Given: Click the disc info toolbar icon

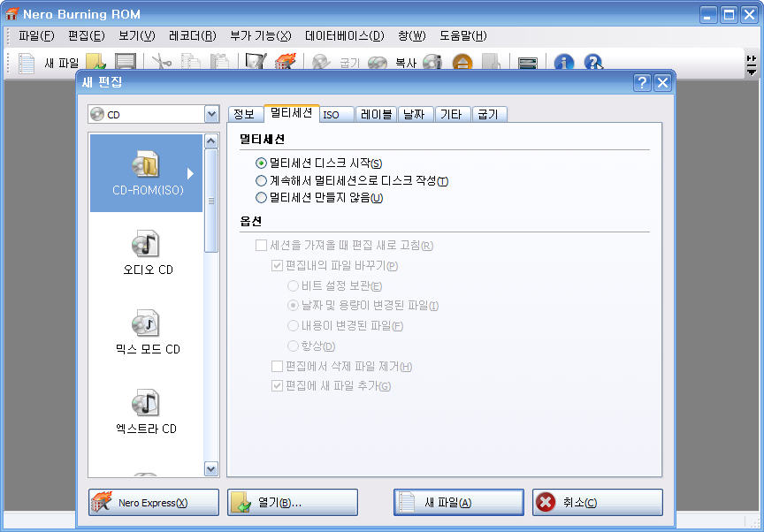Looking at the screenshot, I should coord(432,62).
